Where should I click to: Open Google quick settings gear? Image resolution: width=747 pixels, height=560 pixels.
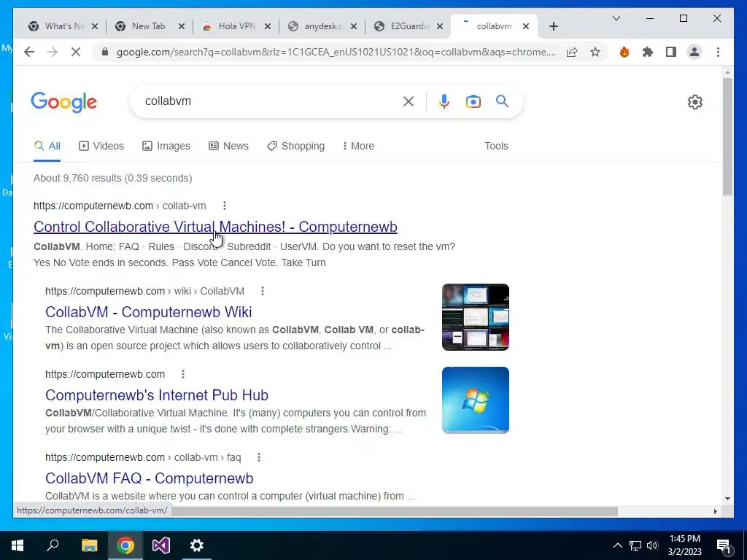click(x=695, y=102)
